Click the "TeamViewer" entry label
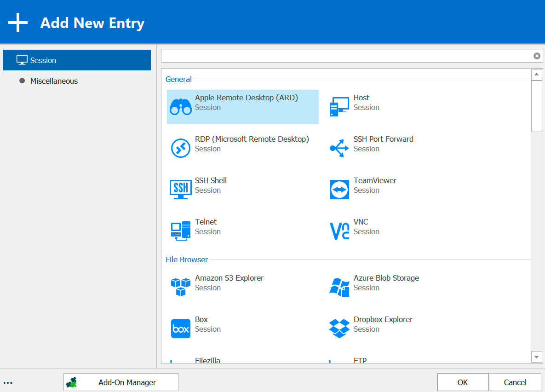 375,180
